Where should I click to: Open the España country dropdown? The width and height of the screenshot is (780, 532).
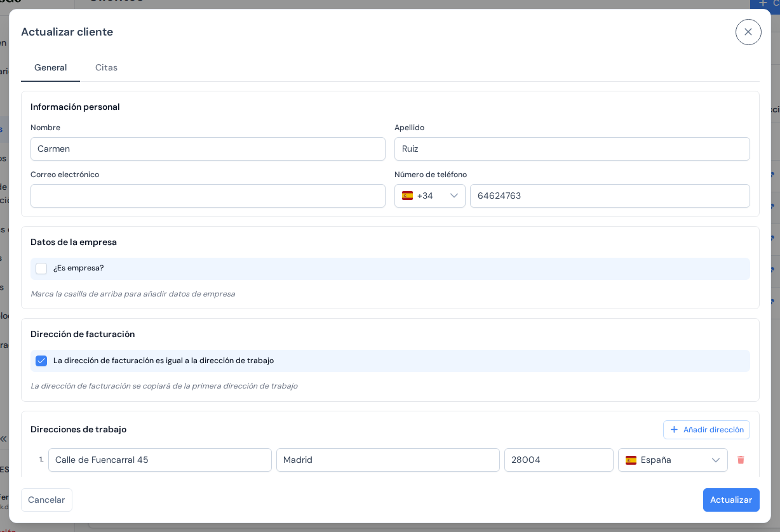(673, 460)
